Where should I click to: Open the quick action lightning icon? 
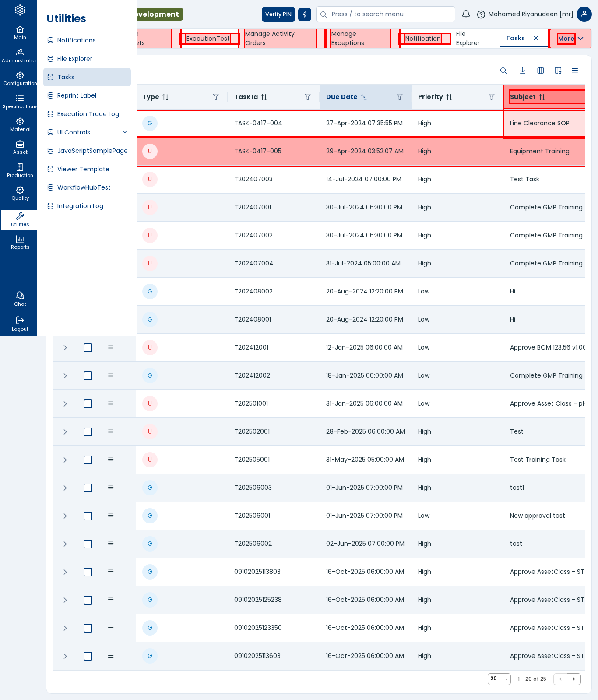(x=305, y=14)
